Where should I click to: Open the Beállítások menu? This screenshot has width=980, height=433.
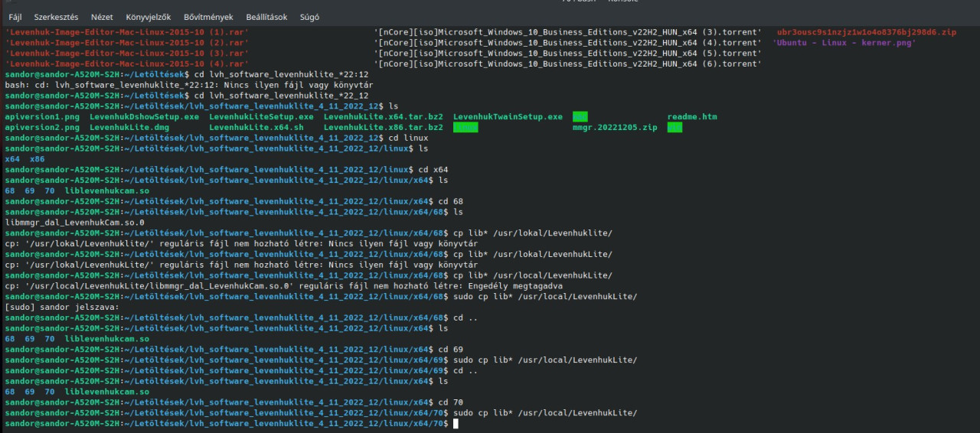click(266, 17)
